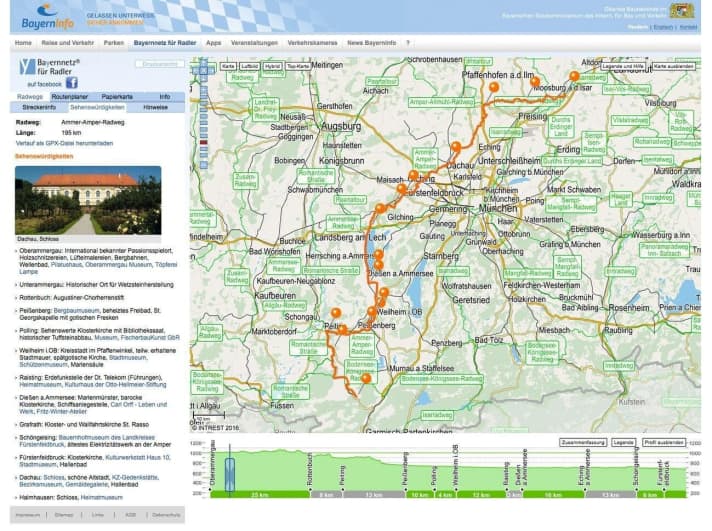The image size is (712, 531).
Task: Click the orange waypoint marker near Pfaffenhofen
Action: (x=493, y=87)
